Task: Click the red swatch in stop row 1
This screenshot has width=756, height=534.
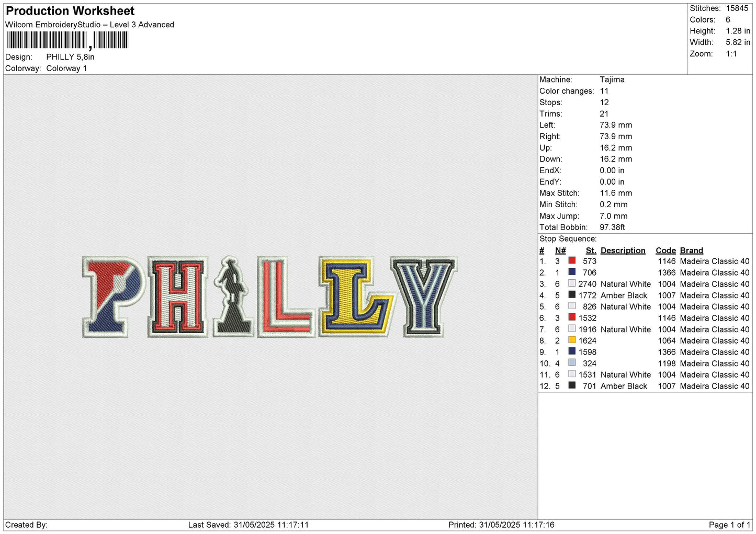Action: (572, 260)
